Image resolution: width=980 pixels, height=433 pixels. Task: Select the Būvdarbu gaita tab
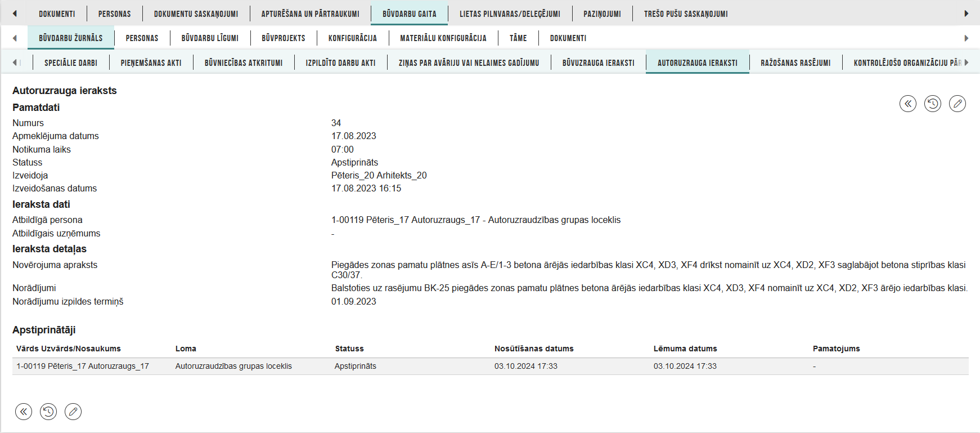pos(409,14)
